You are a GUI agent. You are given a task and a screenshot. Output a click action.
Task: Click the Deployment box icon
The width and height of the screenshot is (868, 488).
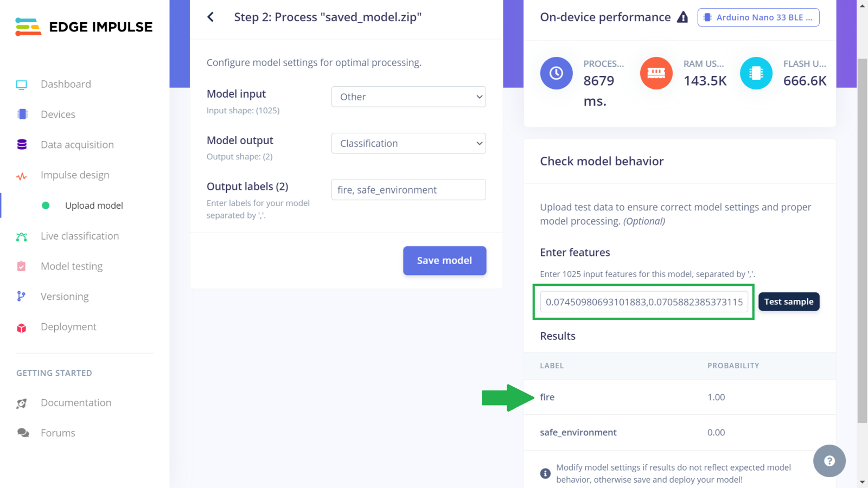(22, 328)
